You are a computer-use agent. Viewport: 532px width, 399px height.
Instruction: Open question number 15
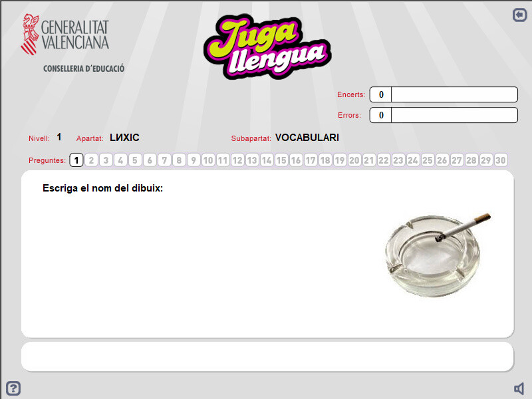[281, 160]
